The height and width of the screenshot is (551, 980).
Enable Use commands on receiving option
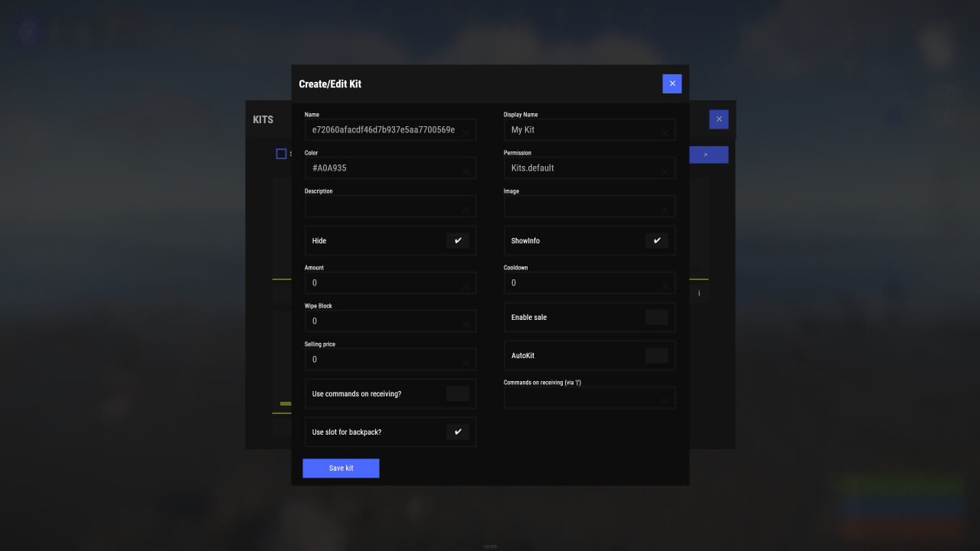(458, 393)
